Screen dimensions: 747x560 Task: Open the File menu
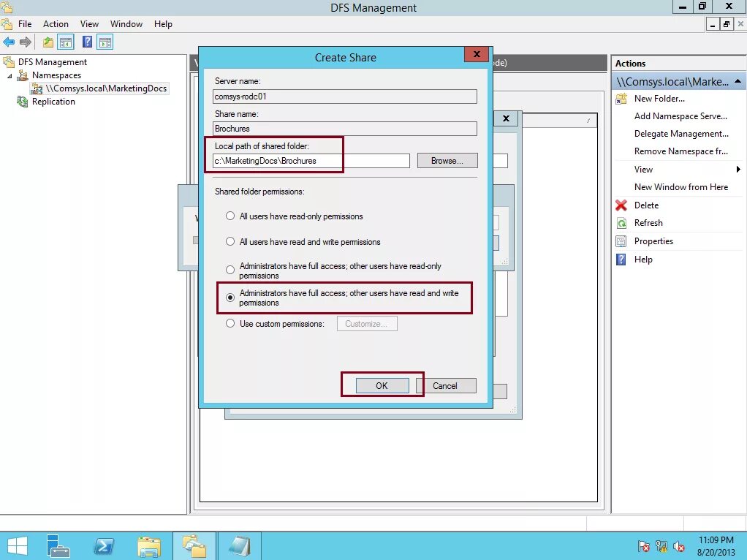25,24
